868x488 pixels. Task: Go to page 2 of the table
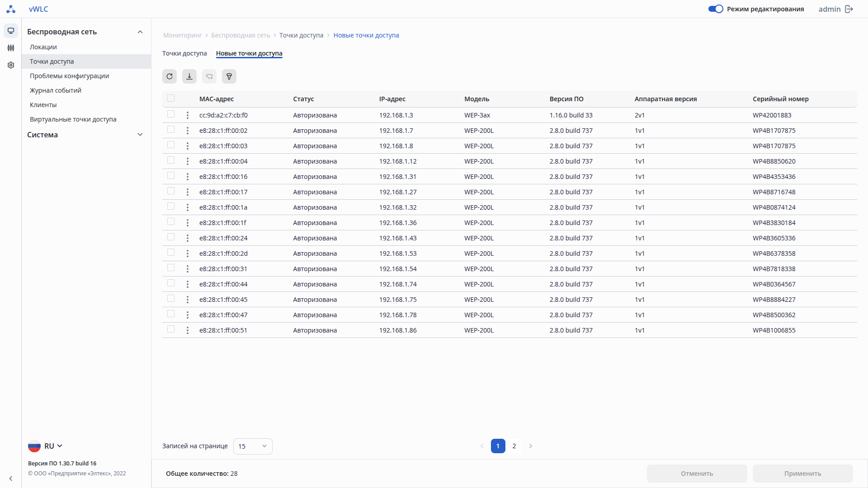pos(514,446)
